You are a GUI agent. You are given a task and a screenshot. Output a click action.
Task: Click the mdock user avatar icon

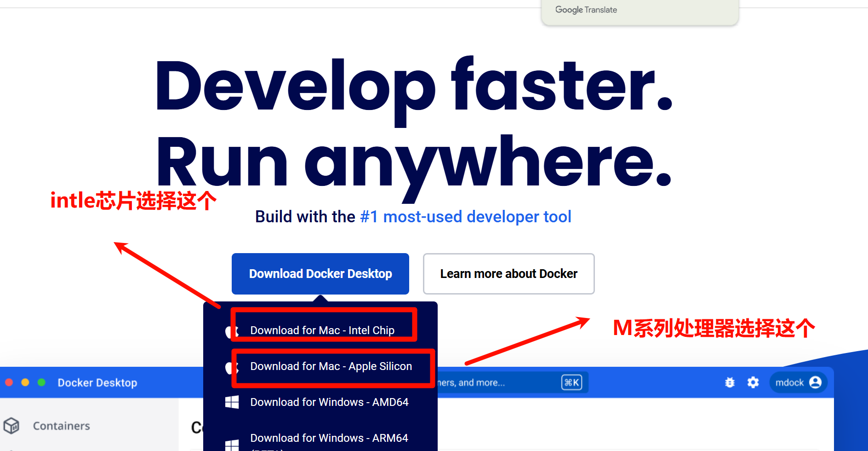815,382
